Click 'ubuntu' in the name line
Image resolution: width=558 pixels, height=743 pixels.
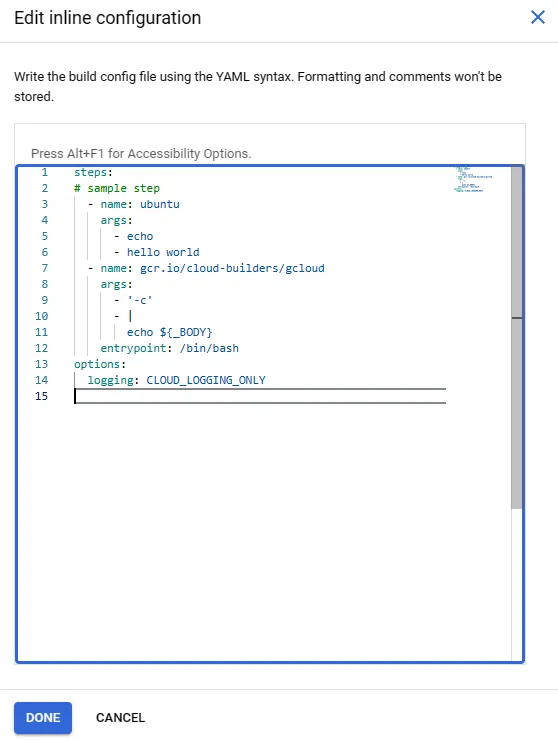(160, 204)
